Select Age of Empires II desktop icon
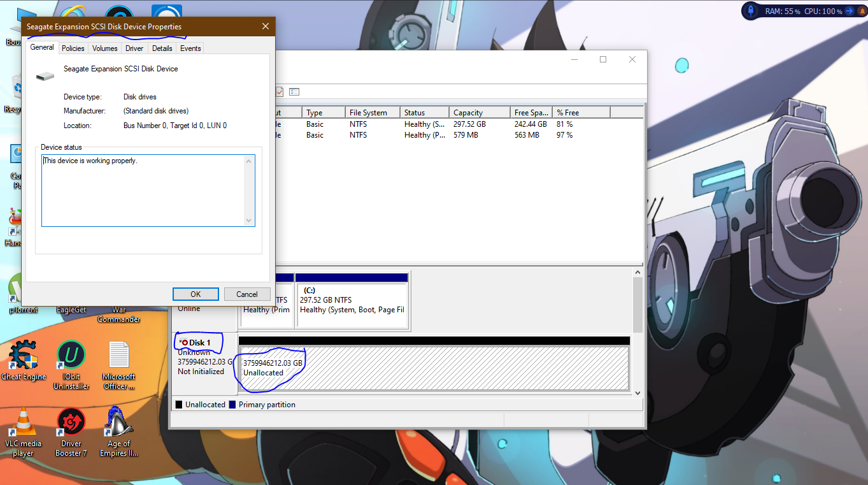Image resolution: width=868 pixels, height=485 pixels. (119, 432)
